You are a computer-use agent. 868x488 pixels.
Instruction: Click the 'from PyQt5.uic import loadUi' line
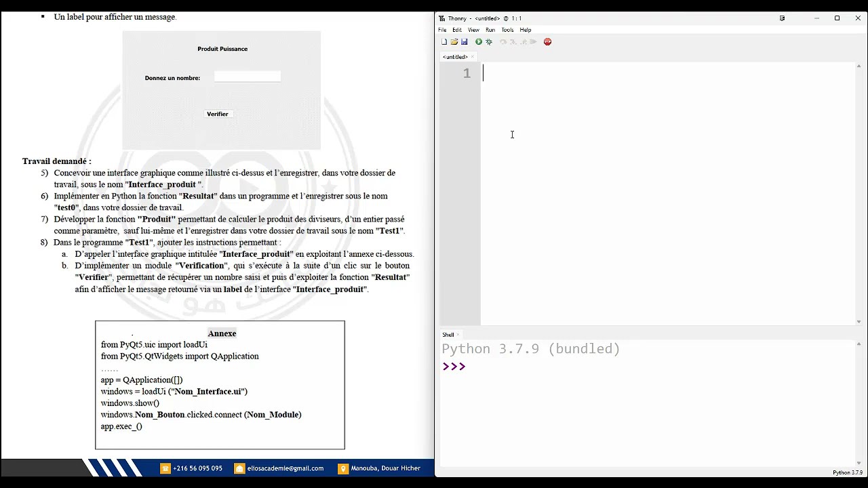154,345
